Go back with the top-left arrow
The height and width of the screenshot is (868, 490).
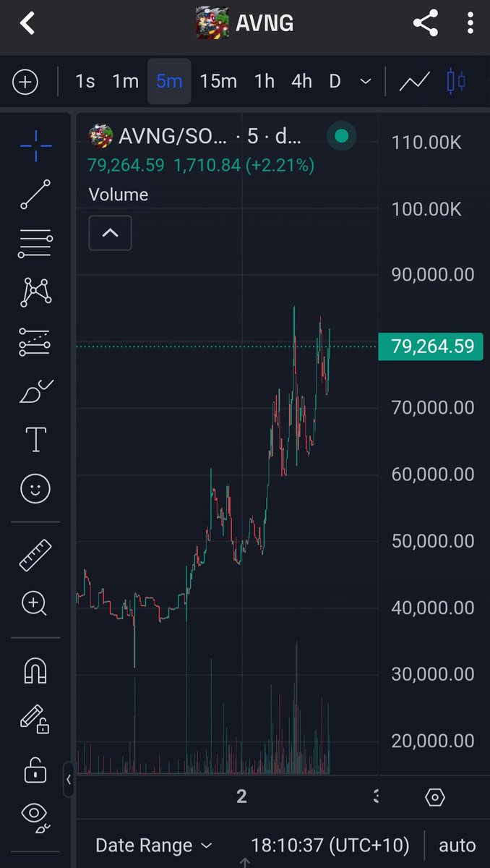pyautogui.click(x=27, y=23)
